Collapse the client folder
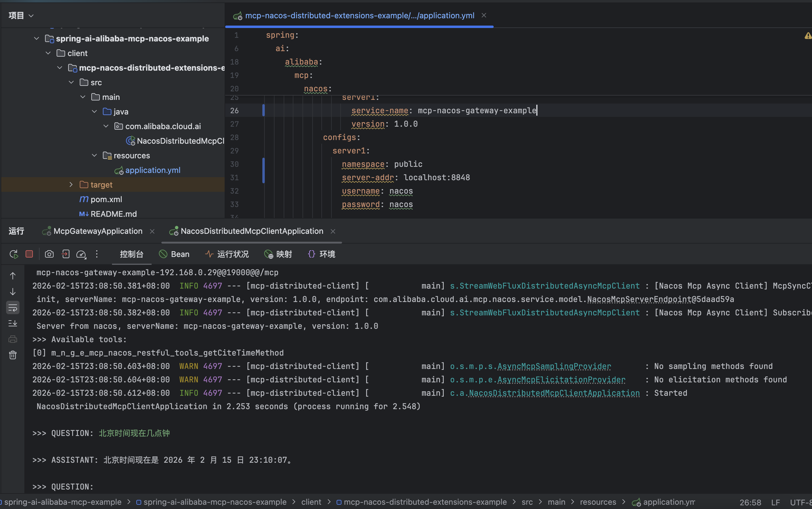Image resolution: width=812 pixels, height=509 pixels. pos(48,53)
